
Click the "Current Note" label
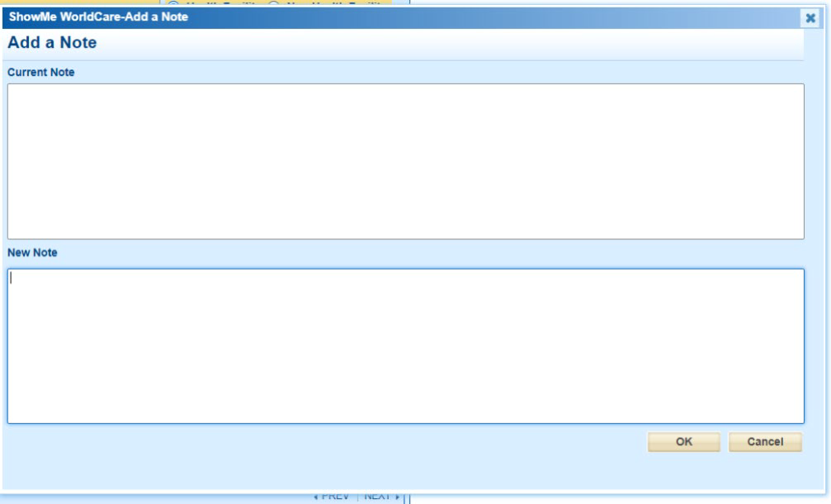point(40,72)
